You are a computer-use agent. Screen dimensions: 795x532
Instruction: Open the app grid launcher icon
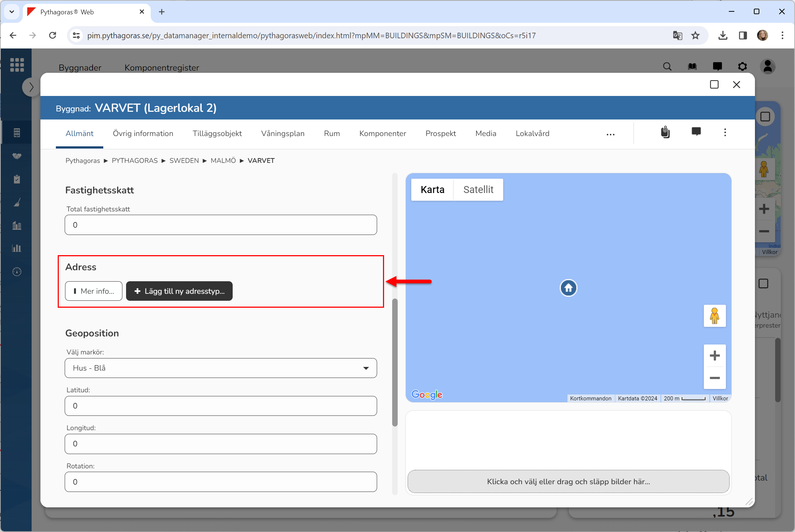17,65
